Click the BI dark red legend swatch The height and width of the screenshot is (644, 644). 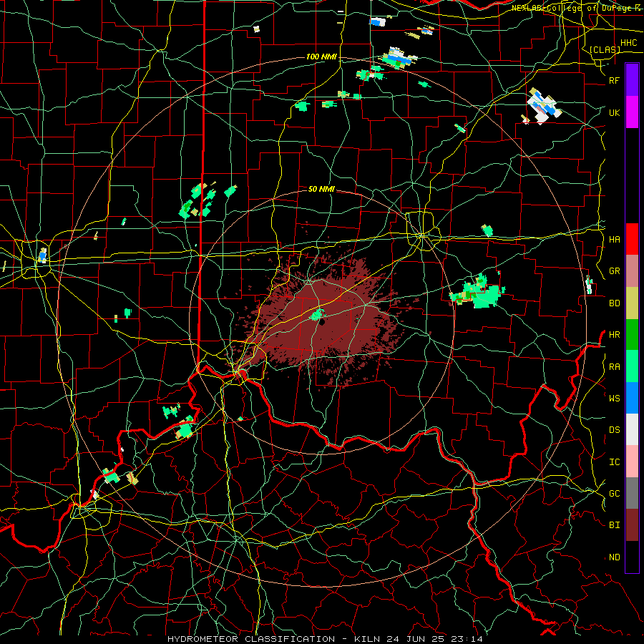tap(632, 525)
